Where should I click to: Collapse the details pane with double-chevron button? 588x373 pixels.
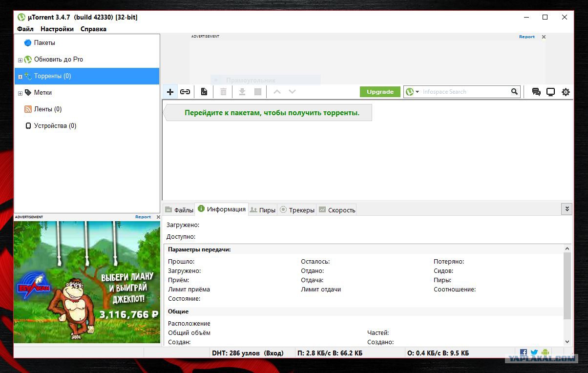(x=567, y=208)
